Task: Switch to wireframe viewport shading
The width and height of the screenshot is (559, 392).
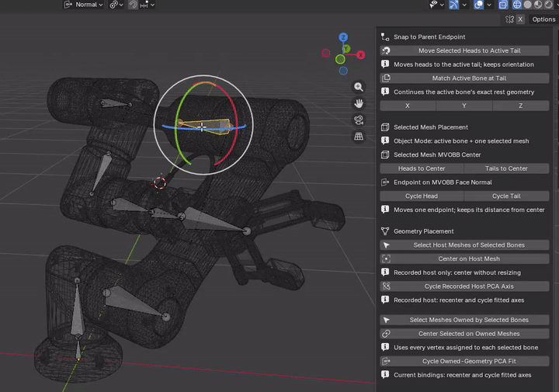Action: tap(517, 5)
